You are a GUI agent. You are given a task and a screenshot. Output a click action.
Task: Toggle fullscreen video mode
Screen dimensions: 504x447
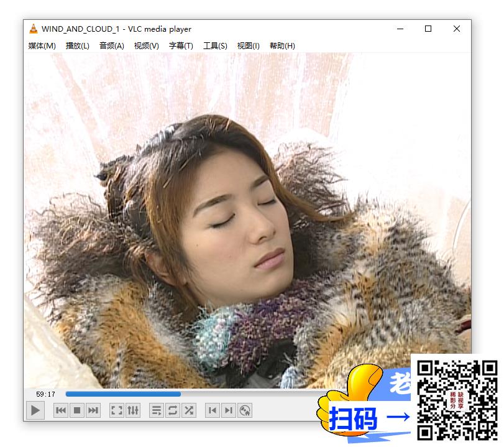[x=117, y=410]
